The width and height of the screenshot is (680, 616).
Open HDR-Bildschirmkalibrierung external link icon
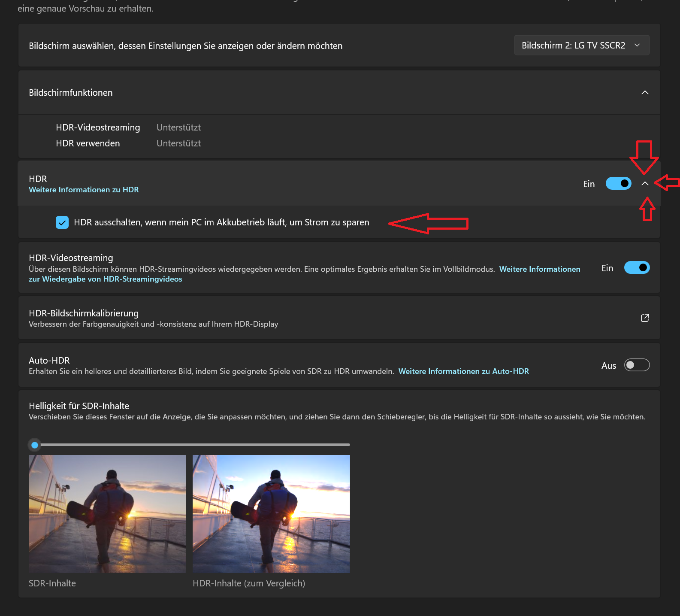[x=644, y=318]
